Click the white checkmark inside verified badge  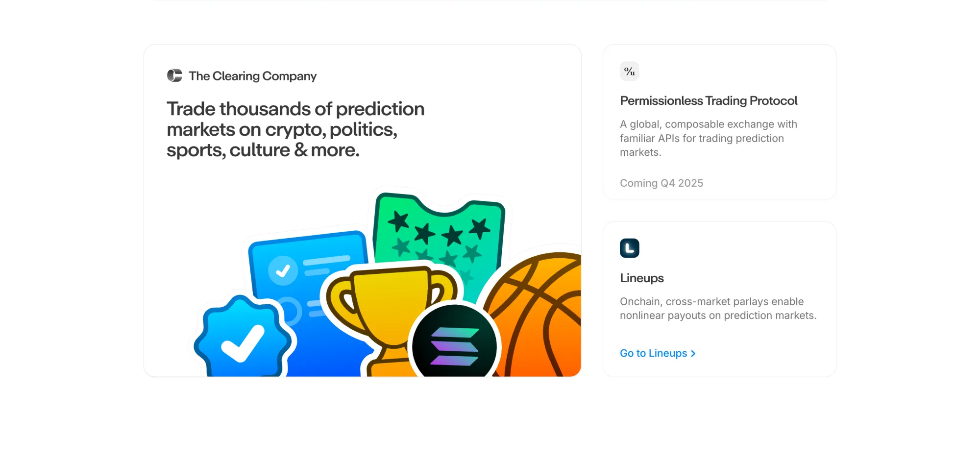[243, 343]
